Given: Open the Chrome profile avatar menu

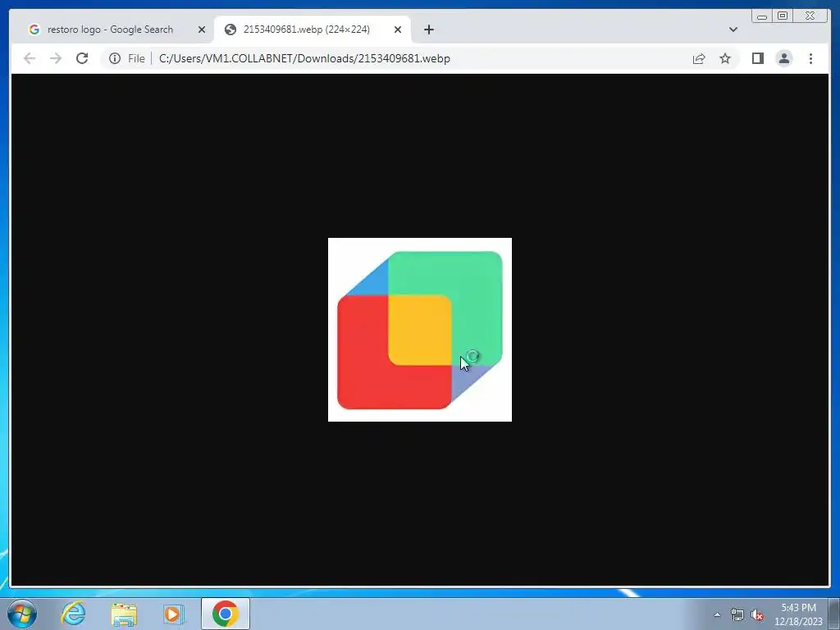Looking at the screenshot, I should (x=783, y=58).
